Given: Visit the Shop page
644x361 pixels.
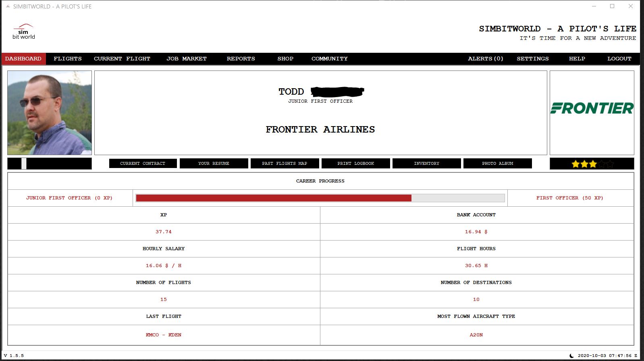Looking at the screenshot, I should 285,59.
